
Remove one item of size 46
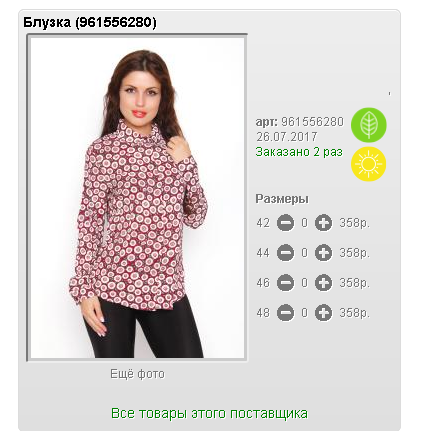point(286,283)
